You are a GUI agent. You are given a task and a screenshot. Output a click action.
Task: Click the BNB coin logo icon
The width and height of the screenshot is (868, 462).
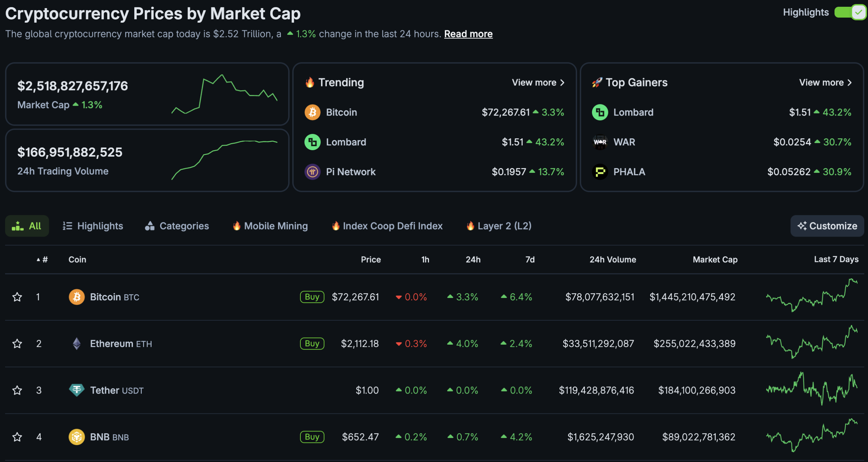point(77,437)
